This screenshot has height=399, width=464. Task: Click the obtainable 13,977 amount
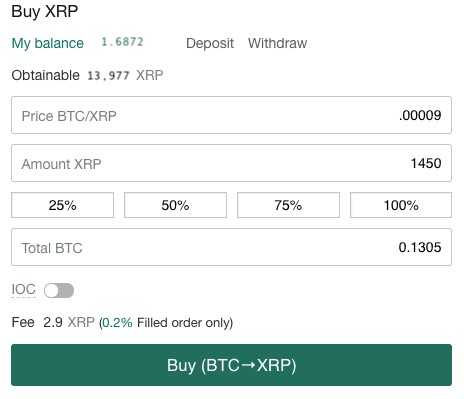pos(108,76)
